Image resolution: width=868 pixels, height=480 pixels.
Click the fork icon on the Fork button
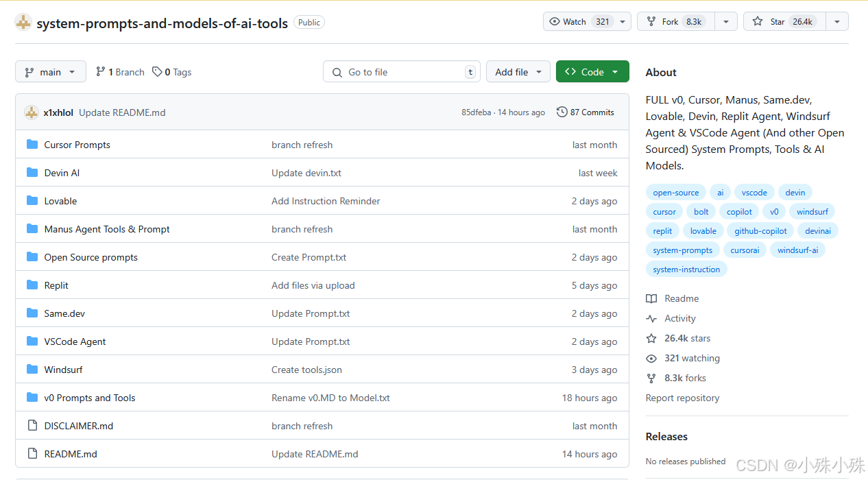651,21
